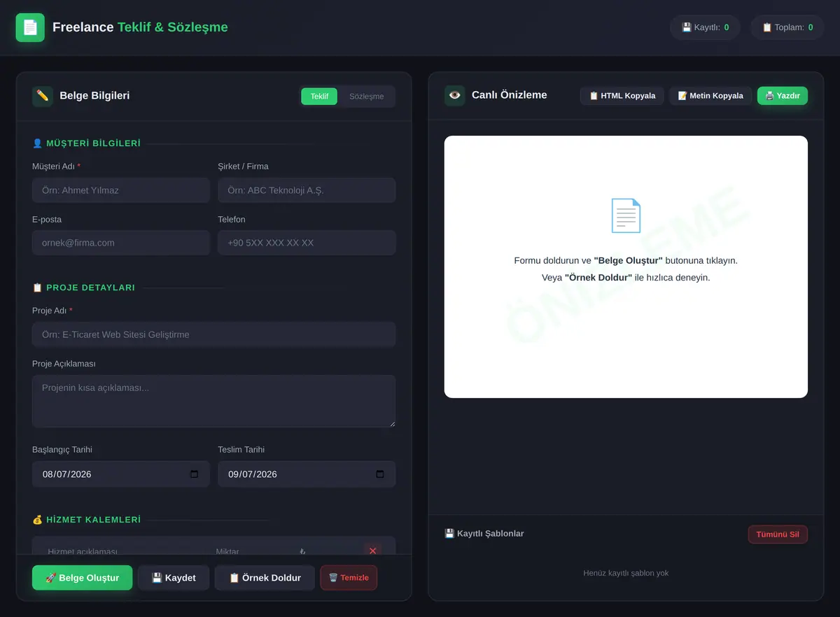This screenshot has height=617, width=840.
Task: Click the green document logo icon
Action: point(30,27)
